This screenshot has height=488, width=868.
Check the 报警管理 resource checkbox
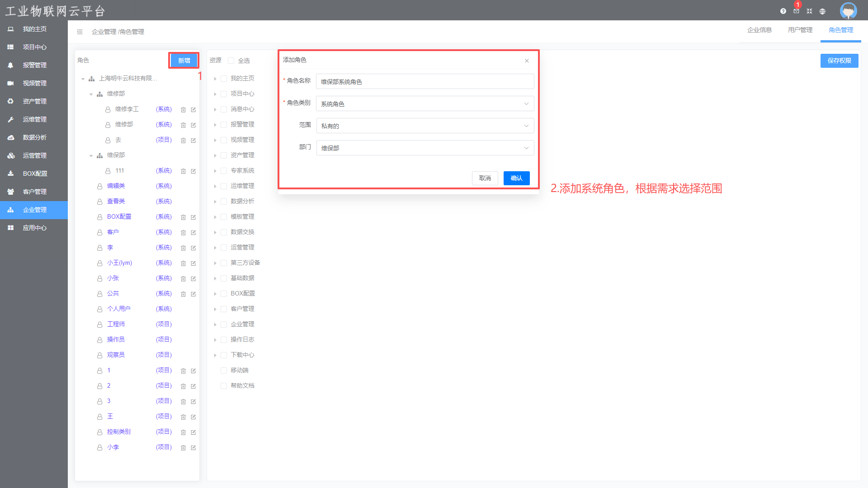pyautogui.click(x=224, y=125)
